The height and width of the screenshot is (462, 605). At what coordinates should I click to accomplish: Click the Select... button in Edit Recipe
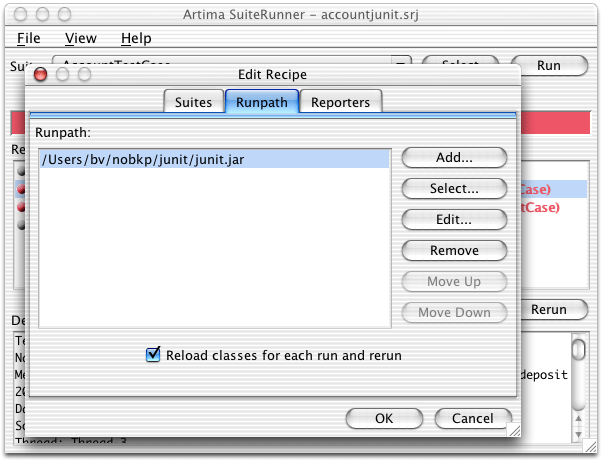pos(454,188)
